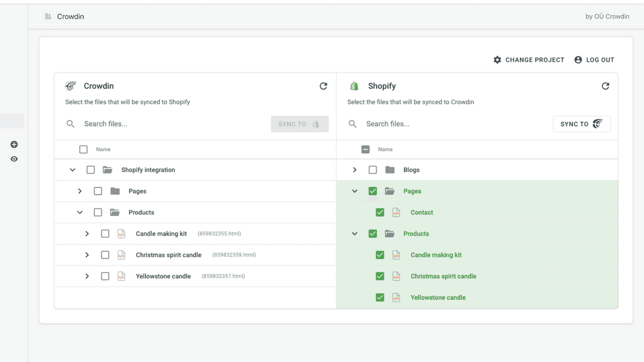The image size is (644, 362).
Task: Click the settings gear next to Change Project
Action: [497, 60]
